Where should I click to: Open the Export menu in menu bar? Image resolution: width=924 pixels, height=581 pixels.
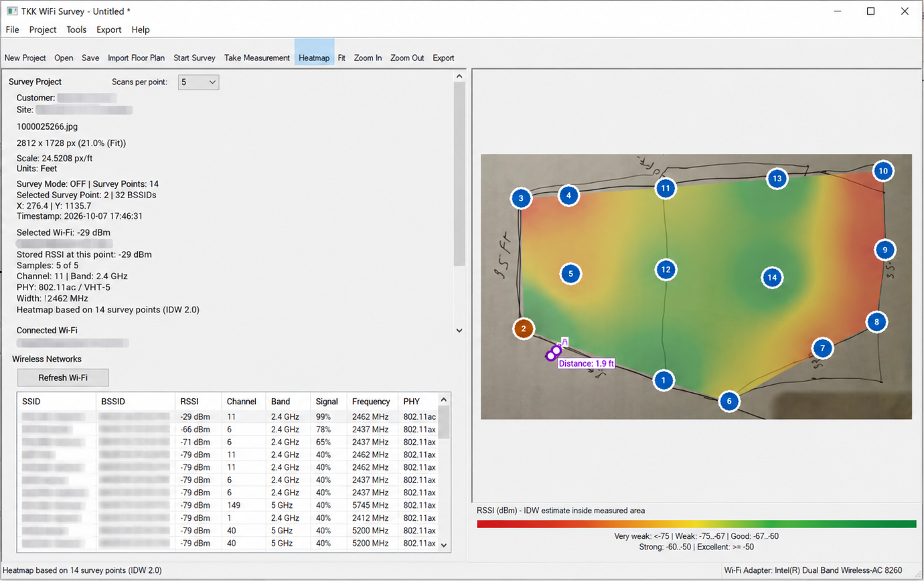(109, 29)
